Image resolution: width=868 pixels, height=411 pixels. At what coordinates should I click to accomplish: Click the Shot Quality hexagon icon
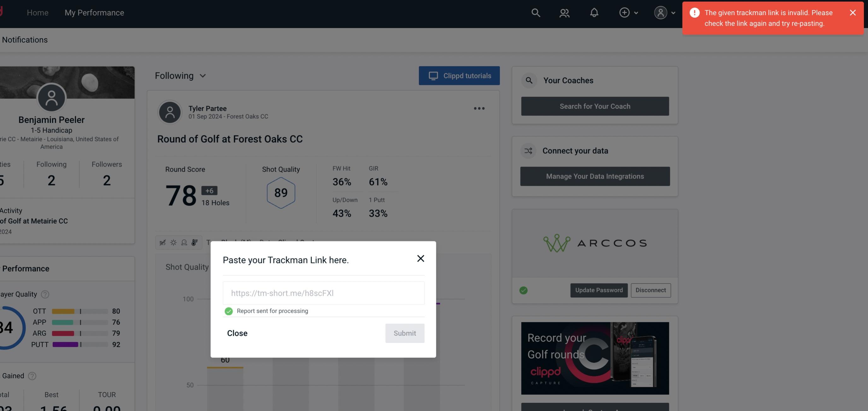281,193
